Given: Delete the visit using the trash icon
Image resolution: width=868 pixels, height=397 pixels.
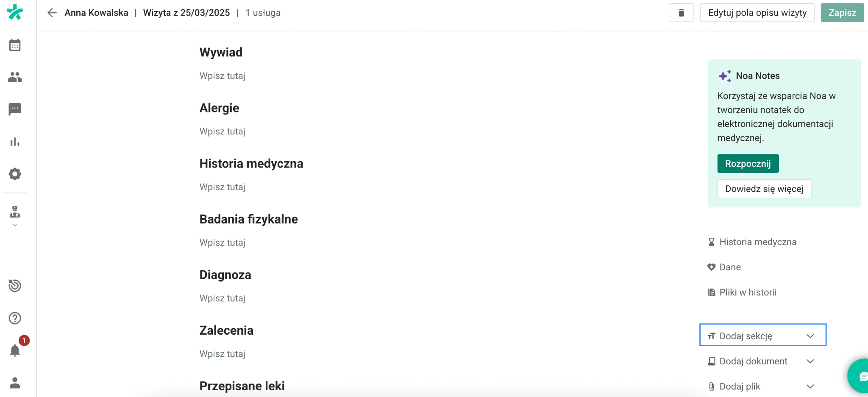Looking at the screenshot, I should 681,12.
